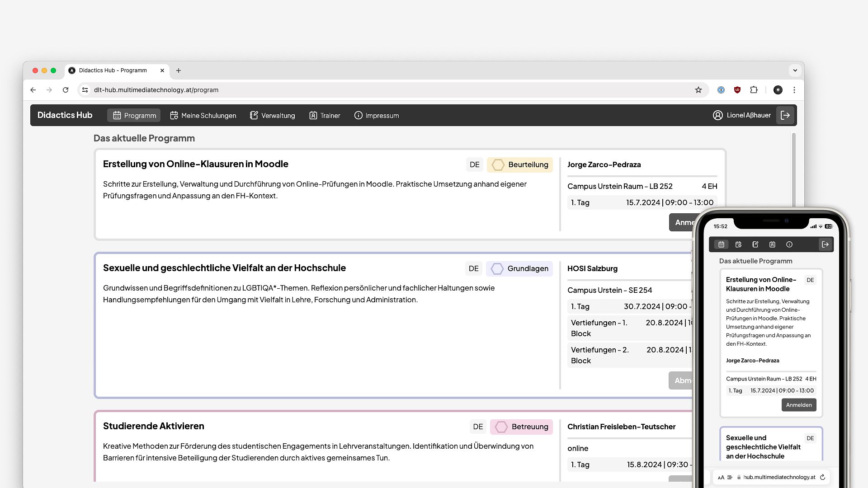Open the Chrome three-dot menu
Viewport: 868px width, 488px height.
[x=794, y=90]
